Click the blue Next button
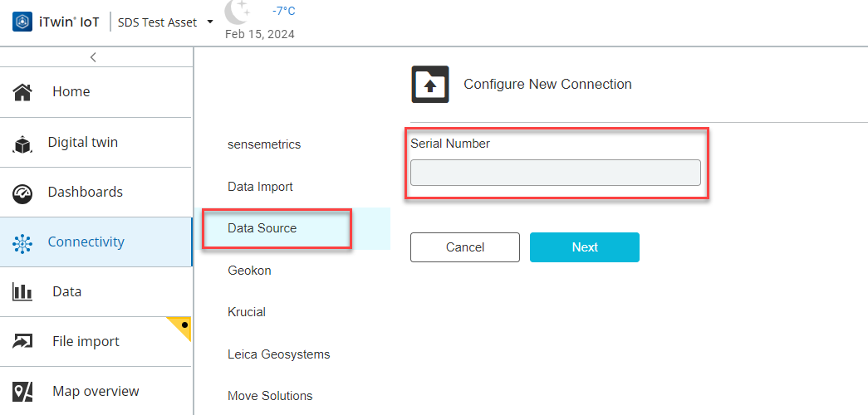The image size is (868, 415). [x=585, y=247]
